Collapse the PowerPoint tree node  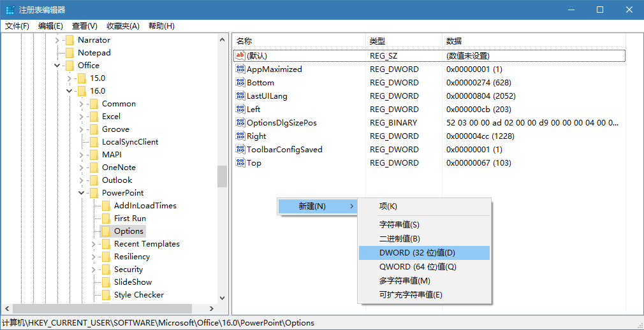tap(82, 192)
